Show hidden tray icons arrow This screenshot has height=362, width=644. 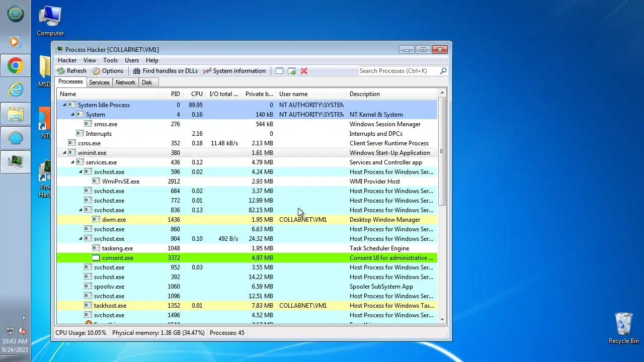click(x=23, y=318)
